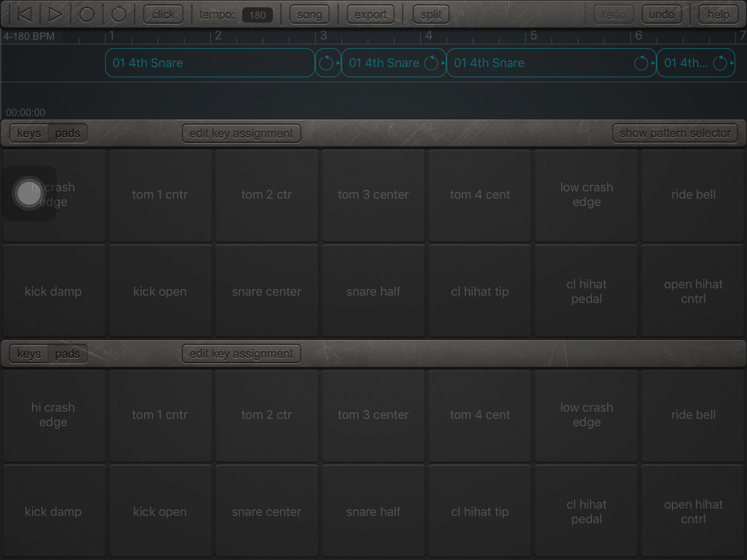This screenshot has width=747, height=560.
Task: Click loop icon on first 4th Snare clip
Action: [x=326, y=63]
